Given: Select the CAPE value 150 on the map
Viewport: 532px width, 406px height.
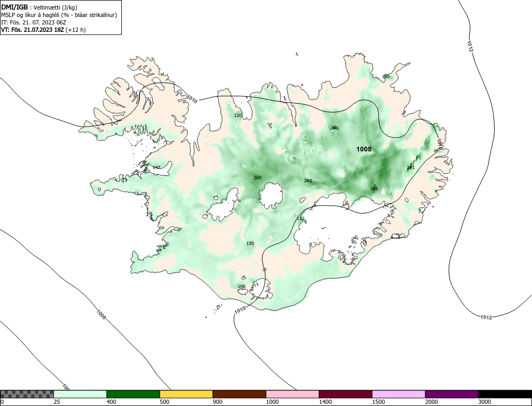Looking at the screenshot, I should [x=386, y=77].
